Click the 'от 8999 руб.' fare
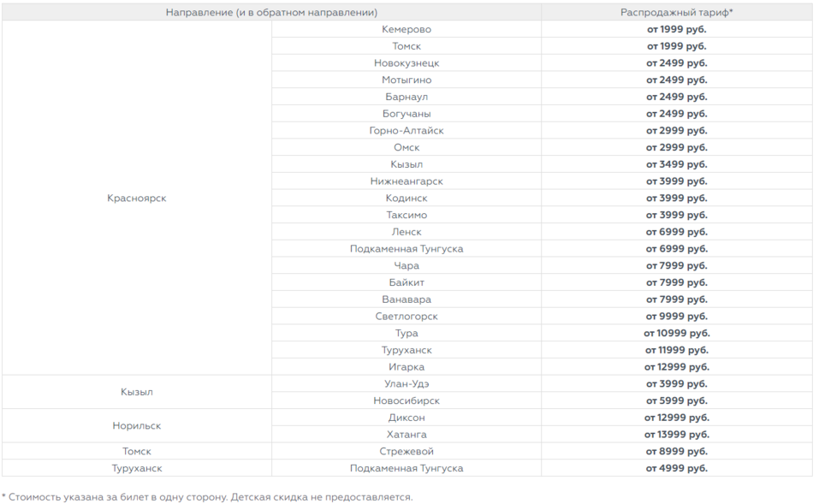The width and height of the screenshot is (819, 504). click(x=677, y=451)
